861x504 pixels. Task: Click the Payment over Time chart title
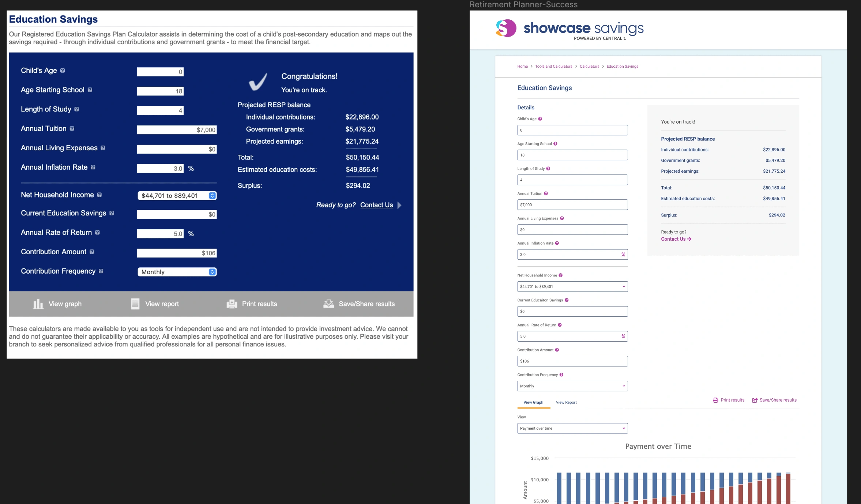[658, 446]
